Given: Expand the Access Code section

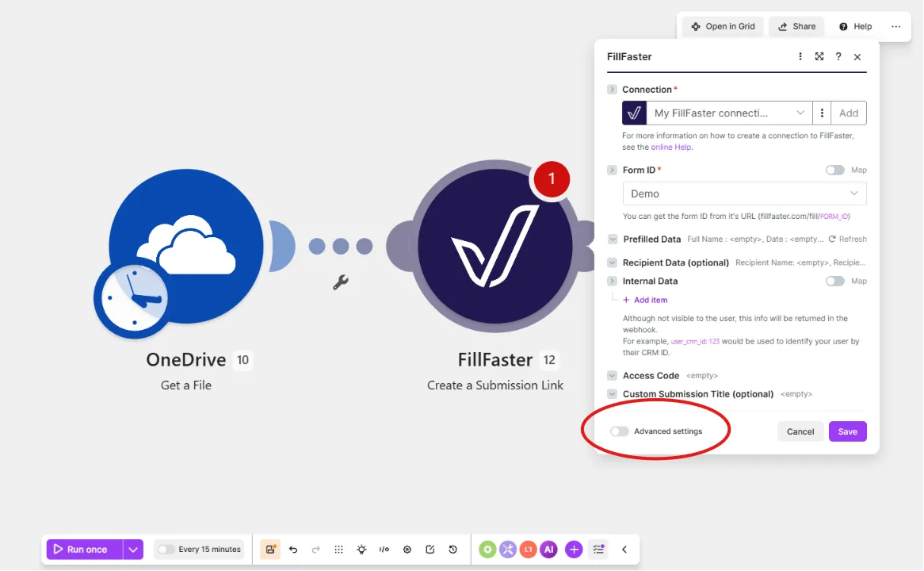Looking at the screenshot, I should [x=612, y=375].
